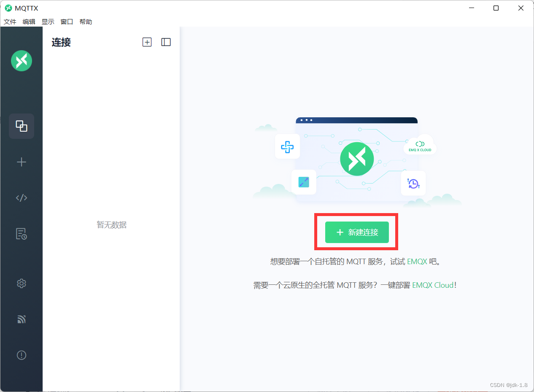Maximize the MQTTX window

(496, 8)
